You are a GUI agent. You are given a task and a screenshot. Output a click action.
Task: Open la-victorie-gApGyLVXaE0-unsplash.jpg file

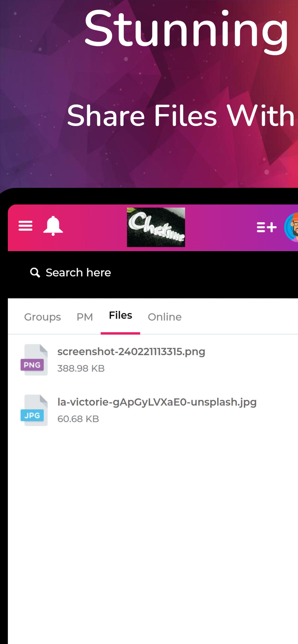click(157, 402)
